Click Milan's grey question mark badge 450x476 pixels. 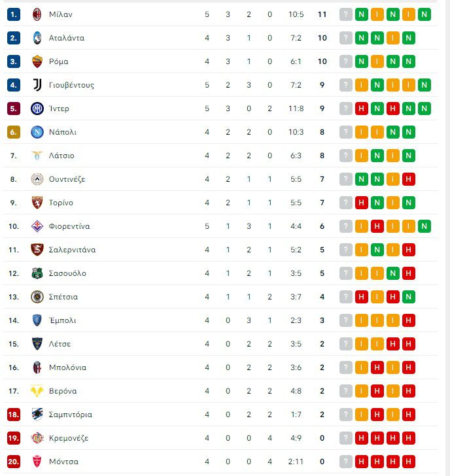[346, 14]
